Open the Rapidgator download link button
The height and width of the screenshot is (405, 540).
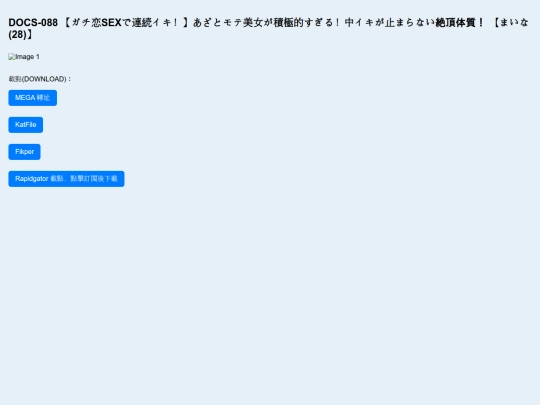66,179
